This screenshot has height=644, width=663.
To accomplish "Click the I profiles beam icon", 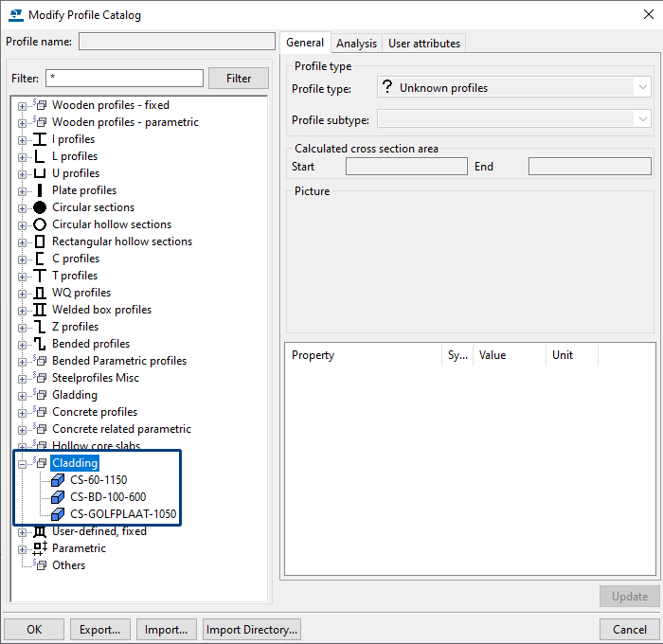I will [40, 139].
